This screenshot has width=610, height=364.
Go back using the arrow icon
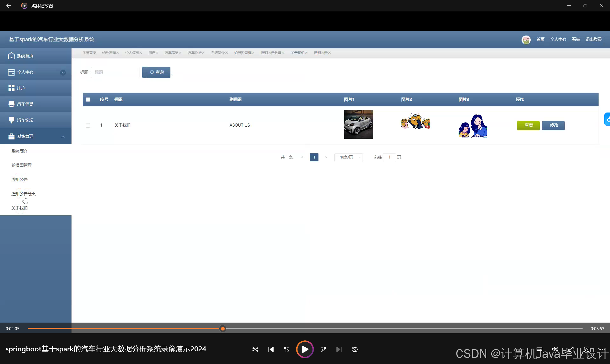8,6
